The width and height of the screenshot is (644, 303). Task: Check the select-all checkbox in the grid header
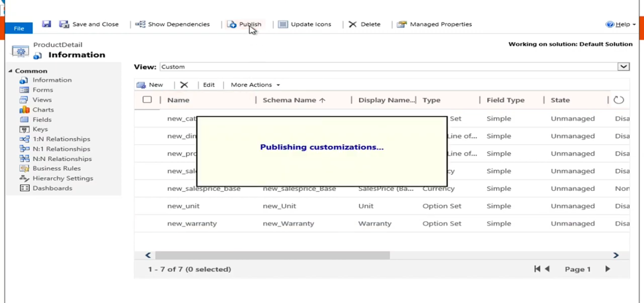click(x=147, y=100)
